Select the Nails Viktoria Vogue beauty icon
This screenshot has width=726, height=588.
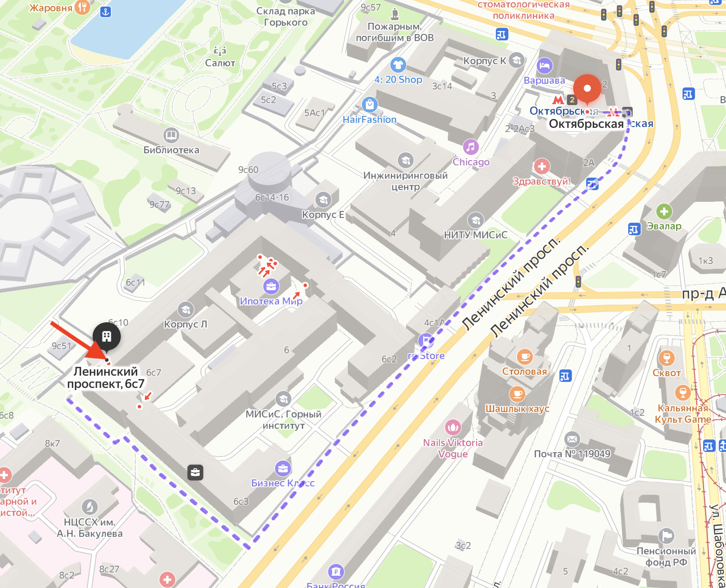pos(453,427)
